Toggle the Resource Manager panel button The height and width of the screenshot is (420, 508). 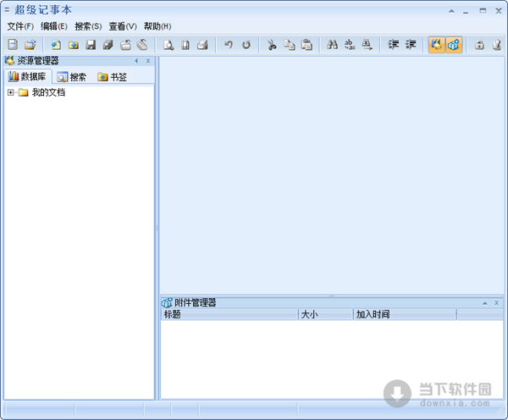[437, 44]
